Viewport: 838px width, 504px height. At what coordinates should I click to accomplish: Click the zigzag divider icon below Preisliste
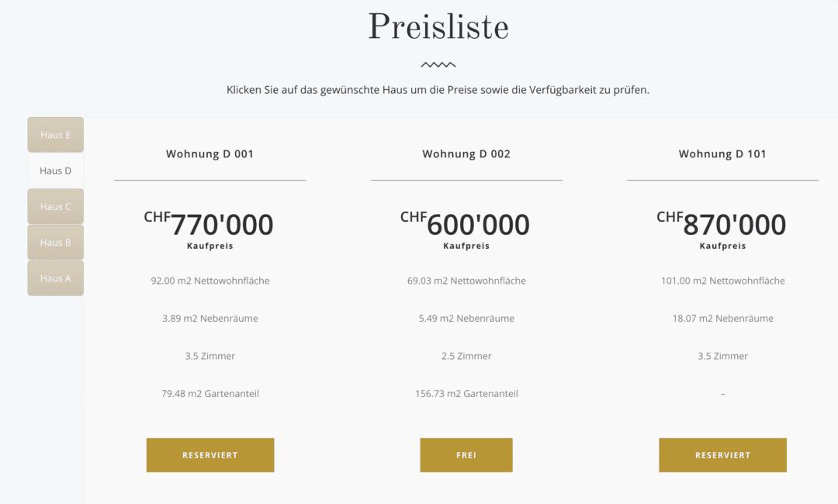coord(438,64)
